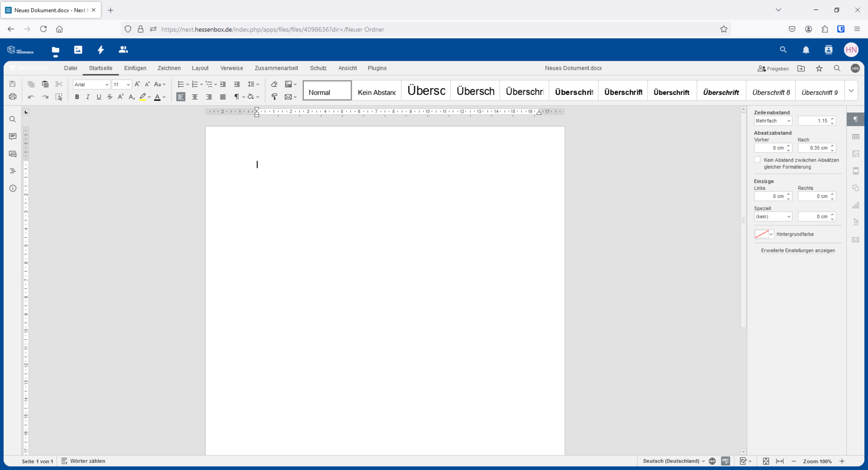
Task: Open the comments panel in left sidebar
Action: tap(13, 137)
